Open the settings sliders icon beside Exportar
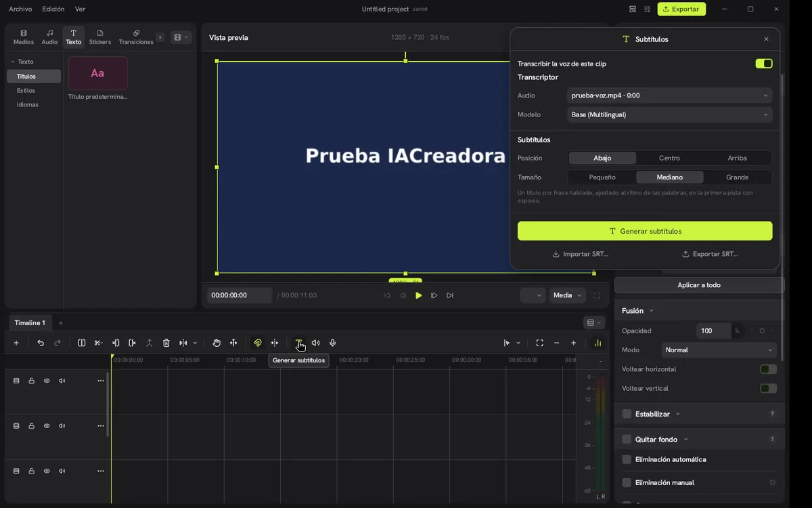The height and width of the screenshot is (508, 812). tap(648, 9)
